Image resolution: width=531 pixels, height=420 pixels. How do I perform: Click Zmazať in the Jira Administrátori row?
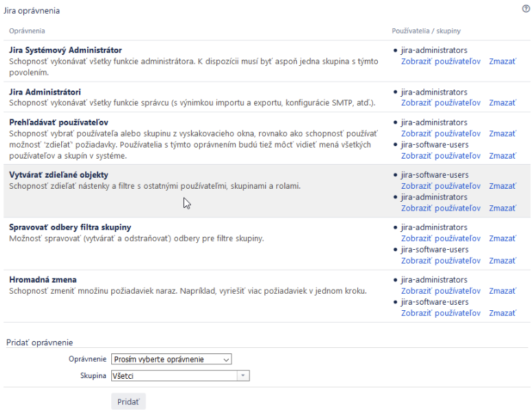(502, 103)
